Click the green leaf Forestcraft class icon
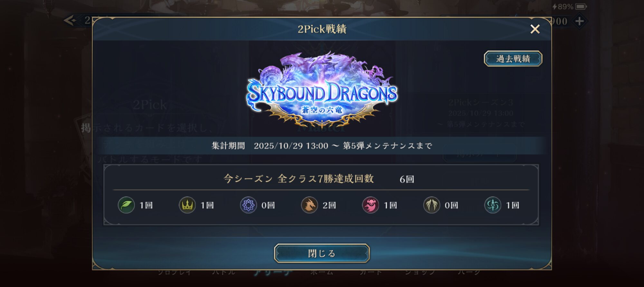The height and width of the screenshot is (287, 644). 126,205
